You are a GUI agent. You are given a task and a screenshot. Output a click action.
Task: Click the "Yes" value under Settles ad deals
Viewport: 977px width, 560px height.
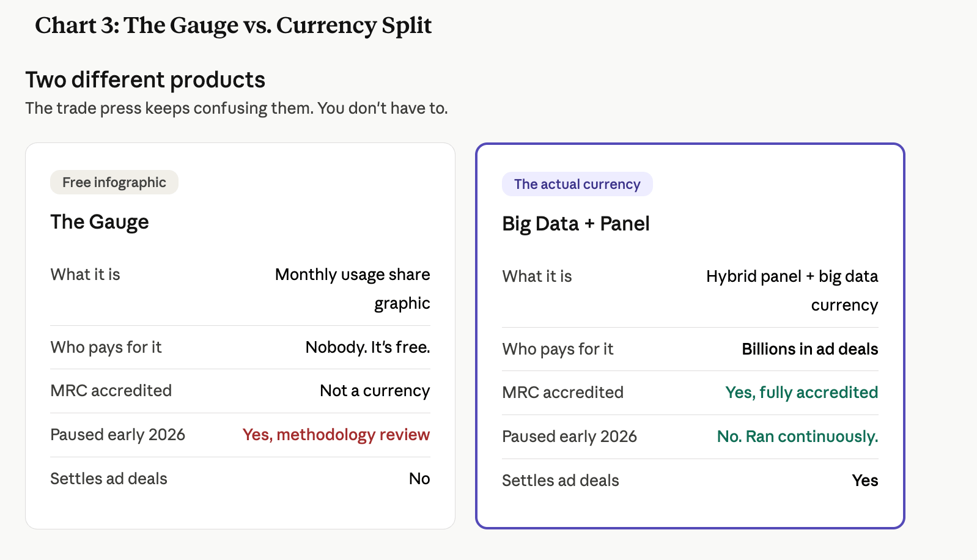pyautogui.click(x=865, y=481)
